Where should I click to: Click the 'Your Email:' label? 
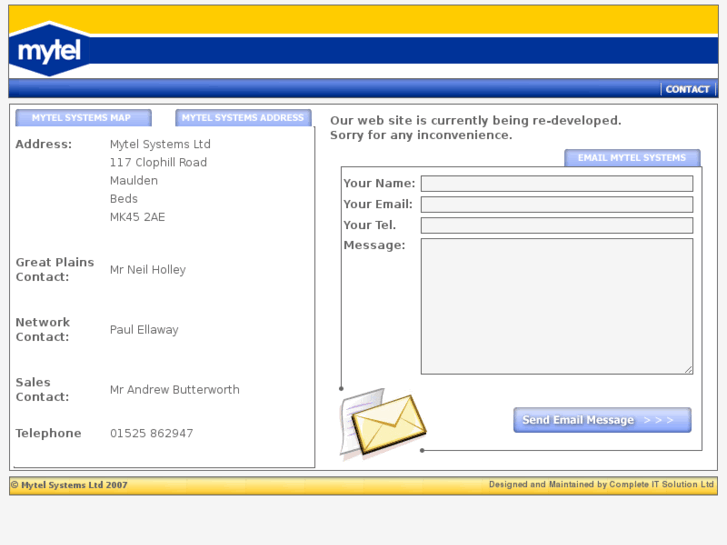[x=378, y=204]
